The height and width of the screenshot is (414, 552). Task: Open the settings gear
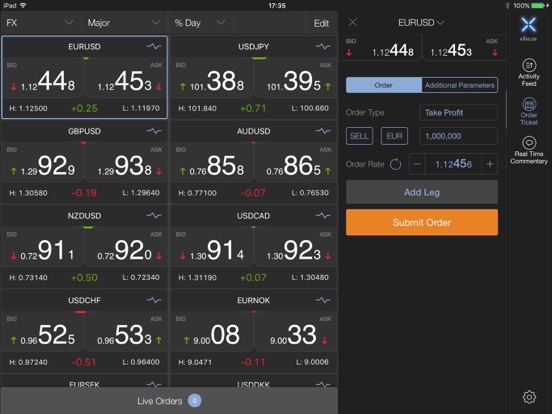pos(529,397)
